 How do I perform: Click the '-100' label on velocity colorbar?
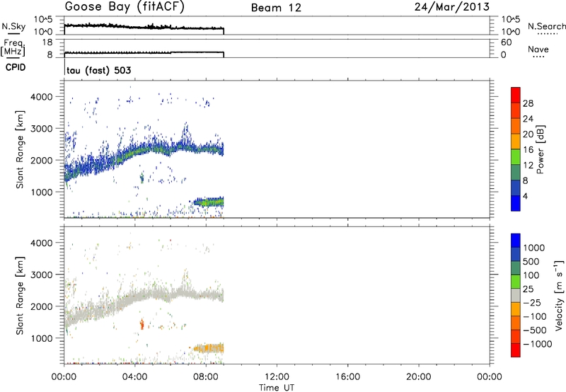(x=535, y=316)
